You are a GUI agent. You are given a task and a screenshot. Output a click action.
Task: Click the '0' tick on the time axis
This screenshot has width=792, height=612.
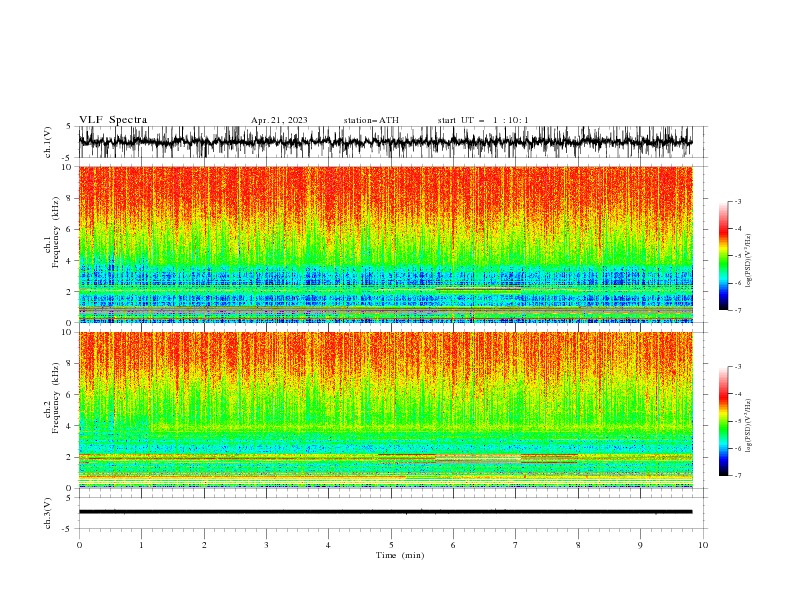79,545
